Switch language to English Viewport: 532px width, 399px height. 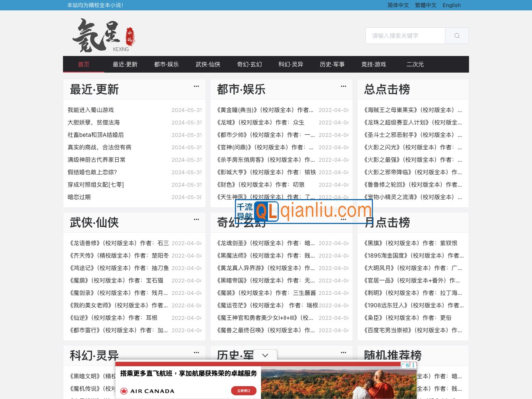pyautogui.click(x=451, y=5)
